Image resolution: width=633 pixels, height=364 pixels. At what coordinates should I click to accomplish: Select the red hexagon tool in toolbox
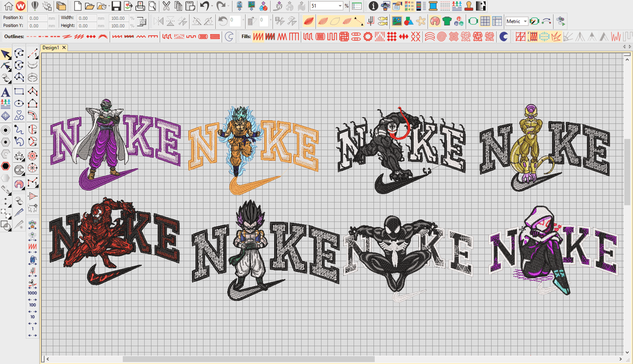pos(5,166)
